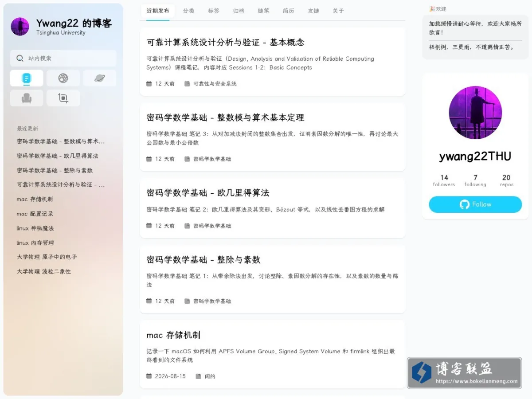Viewport: 532px width, 399px height.
Task: Open the 标签 tab
Action: coord(214,11)
